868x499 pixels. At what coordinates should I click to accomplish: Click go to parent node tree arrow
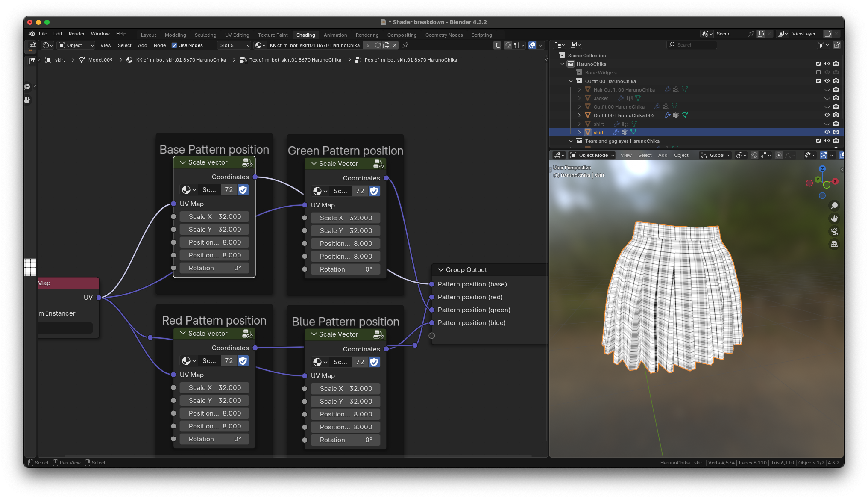tap(497, 45)
